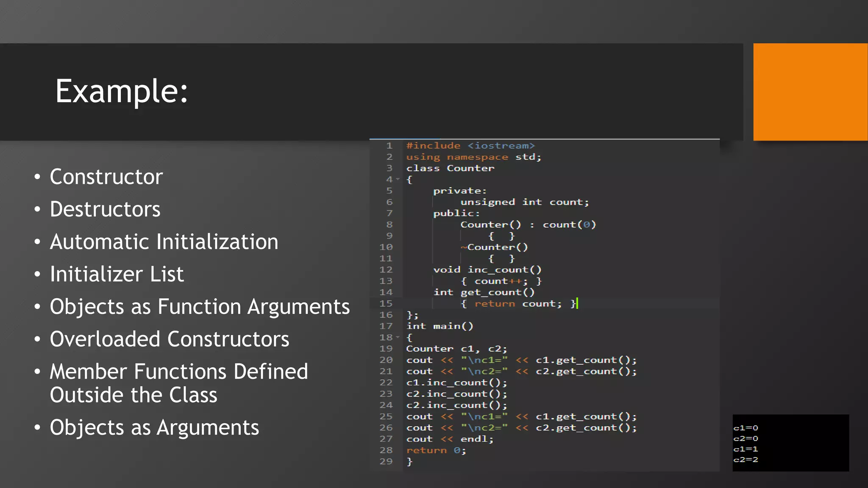This screenshot has height=488, width=868.
Task: Click 'cout << endl;' on line 27
Action: [450, 439]
